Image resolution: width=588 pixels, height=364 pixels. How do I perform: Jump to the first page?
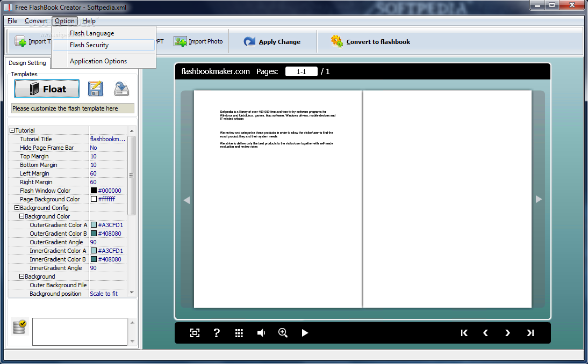point(464,333)
